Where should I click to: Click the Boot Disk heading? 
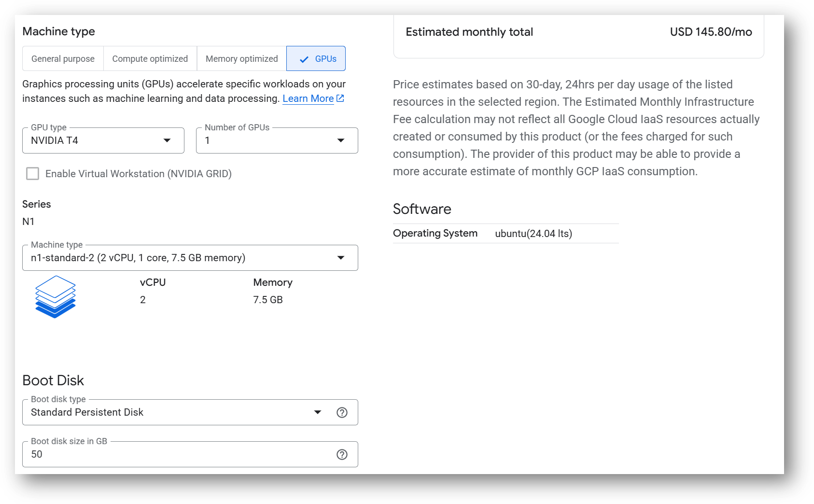pos(53,380)
